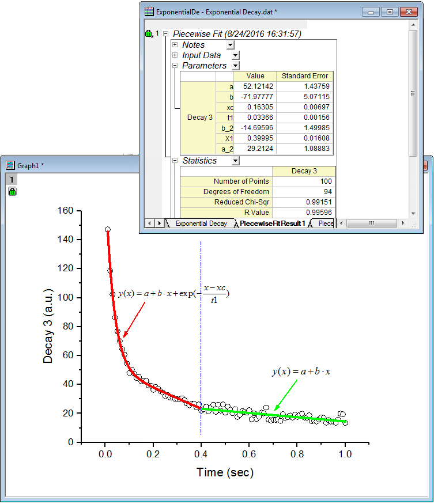This screenshot has height=504, width=434.
Task: Click the workbook icon in the ExponentialDe title bar
Action: (x=149, y=12)
